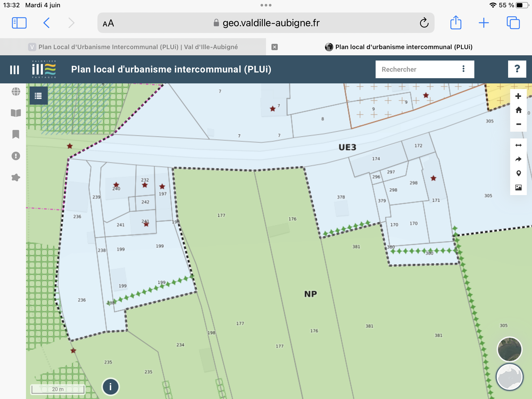Viewport: 532px width, 399px height.
Task: Expand search options three-dot menu
Action: click(x=463, y=69)
